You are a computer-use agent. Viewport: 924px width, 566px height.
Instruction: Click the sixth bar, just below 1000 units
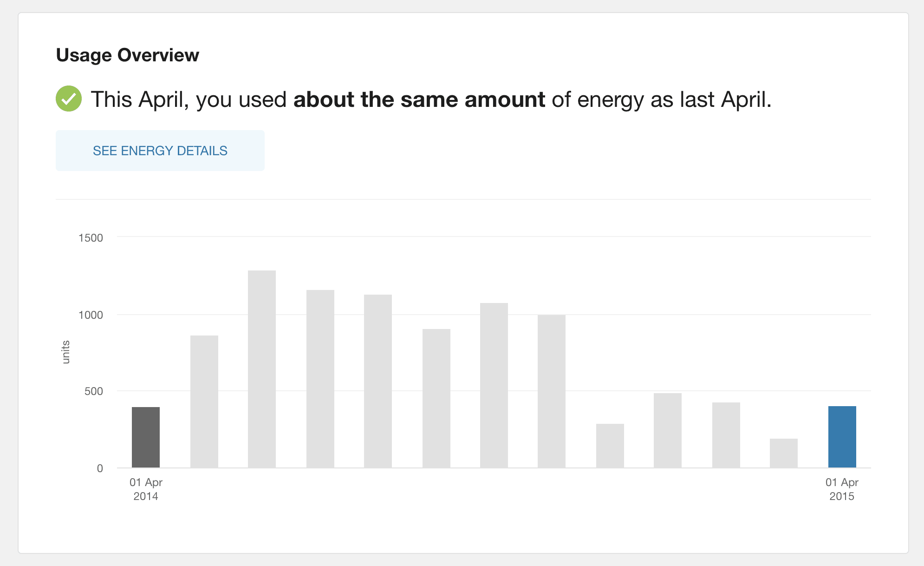tap(436, 398)
